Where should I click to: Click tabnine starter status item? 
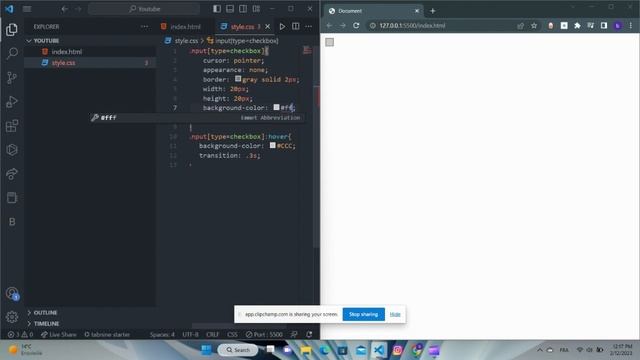pos(107,335)
